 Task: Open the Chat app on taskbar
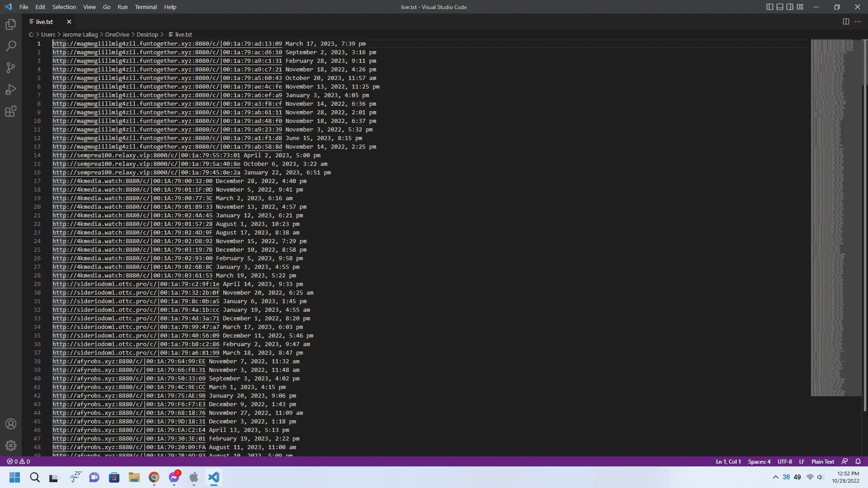click(94, 478)
